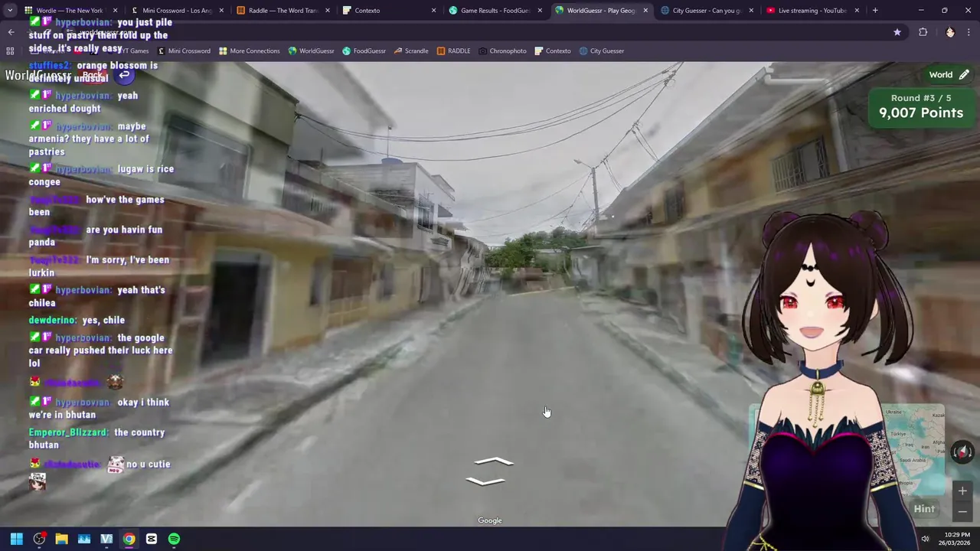
Task: Open the browser extensions puzzle icon
Action: 923,32
